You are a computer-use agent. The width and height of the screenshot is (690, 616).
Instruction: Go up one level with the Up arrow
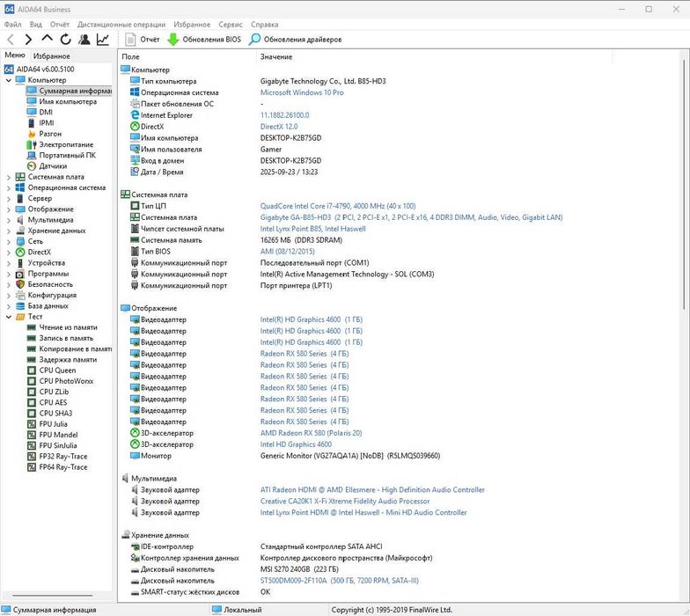48,39
